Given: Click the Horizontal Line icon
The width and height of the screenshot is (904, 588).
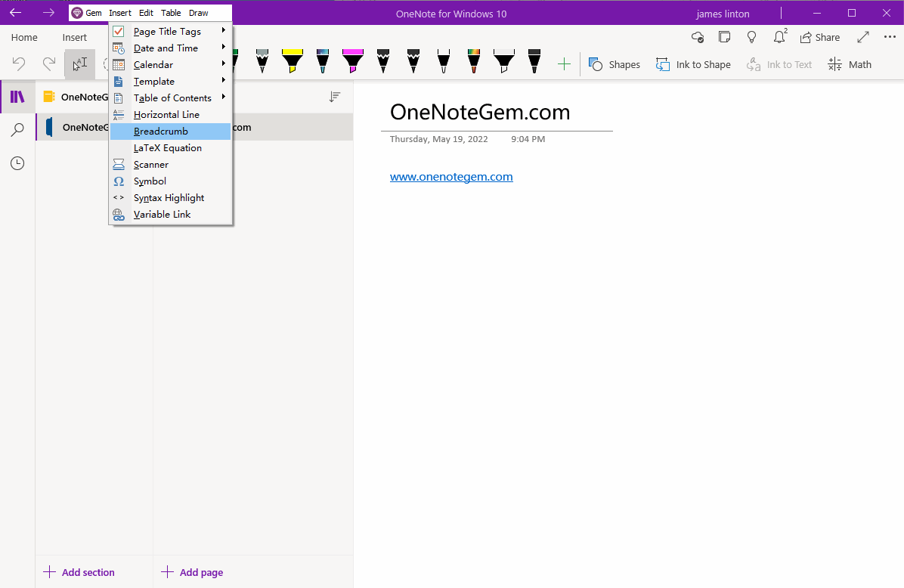Looking at the screenshot, I should click(x=119, y=115).
